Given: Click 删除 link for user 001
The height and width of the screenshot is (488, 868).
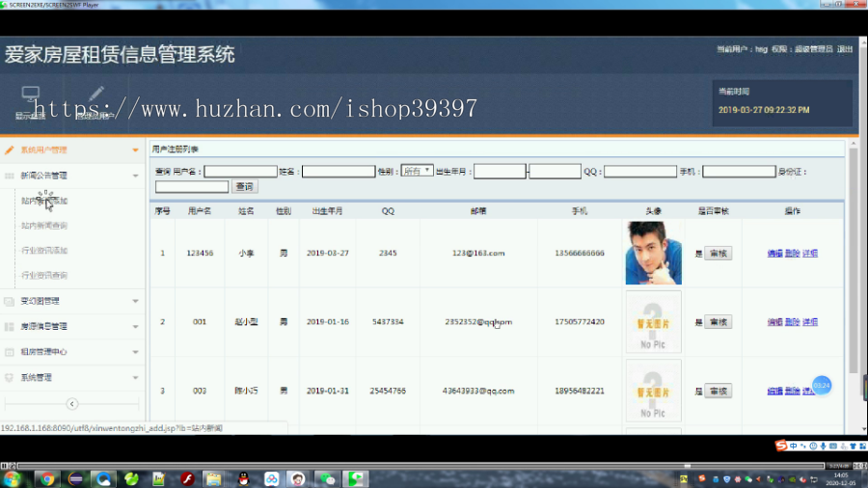Looking at the screenshot, I should click(792, 322).
